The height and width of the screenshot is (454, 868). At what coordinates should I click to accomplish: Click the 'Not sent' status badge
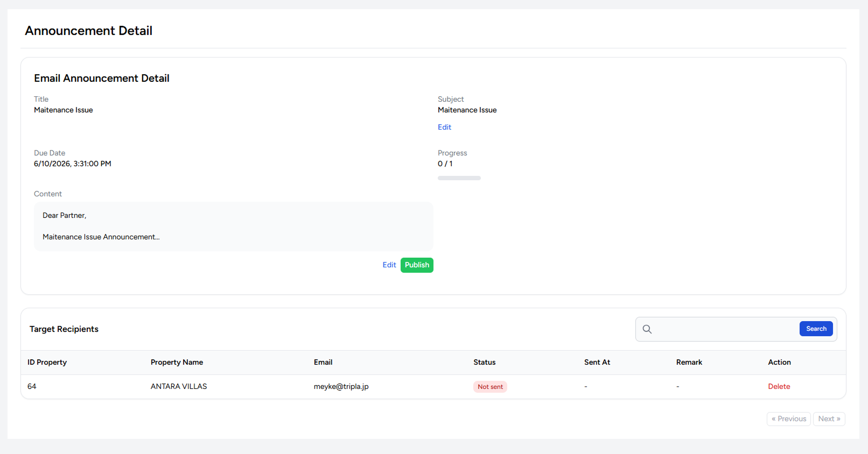490,387
